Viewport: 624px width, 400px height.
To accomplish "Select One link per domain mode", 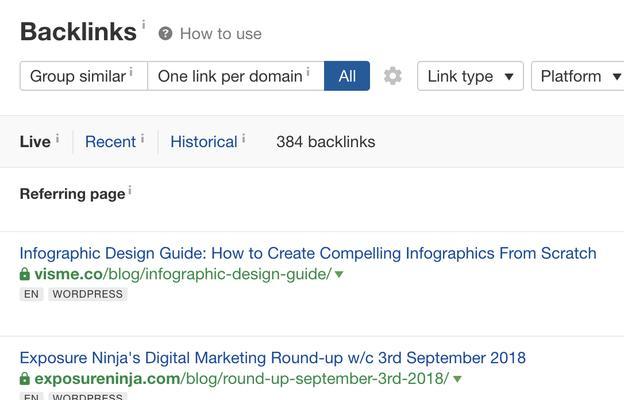I will [x=236, y=76].
